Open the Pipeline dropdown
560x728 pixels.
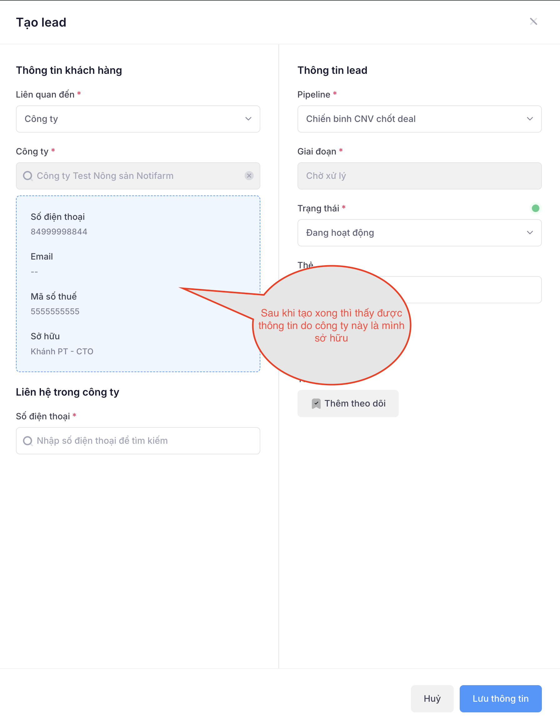419,119
